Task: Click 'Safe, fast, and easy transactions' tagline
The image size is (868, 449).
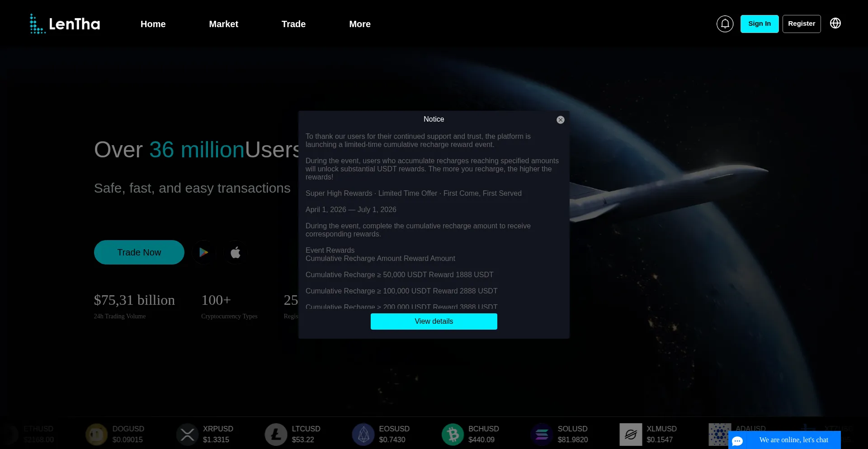Action: (x=192, y=188)
